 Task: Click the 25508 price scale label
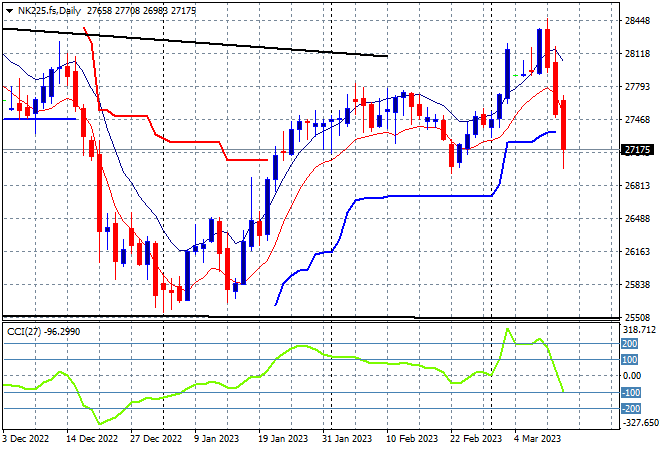pyautogui.click(x=637, y=317)
